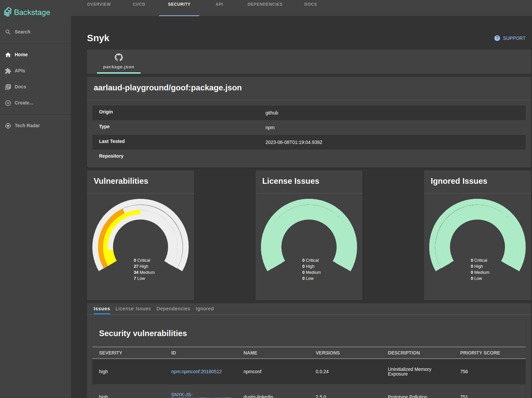
Task: Click the 756 priority score
Action: [464, 372]
